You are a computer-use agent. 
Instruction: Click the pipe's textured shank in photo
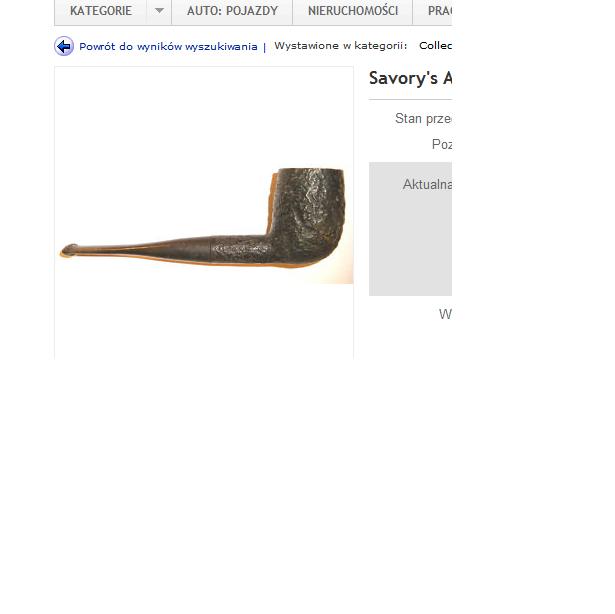click(x=240, y=248)
